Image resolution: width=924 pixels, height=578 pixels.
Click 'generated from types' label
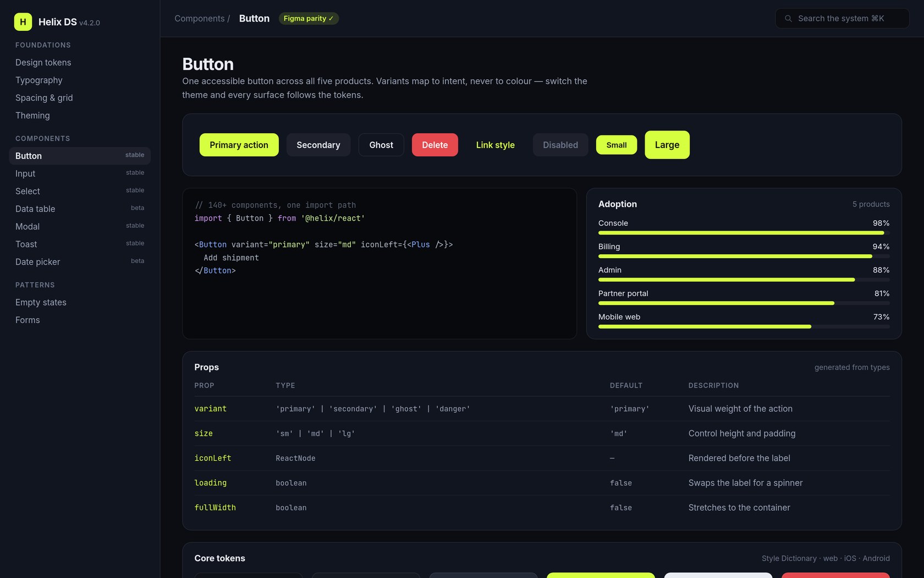(852, 367)
